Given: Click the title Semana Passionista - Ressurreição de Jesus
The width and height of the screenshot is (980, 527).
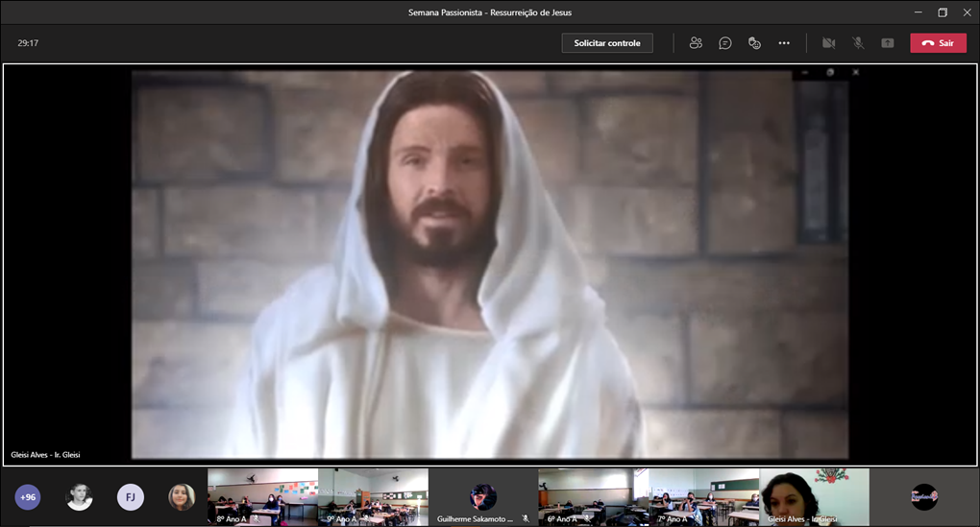Looking at the screenshot, I should tap(490, 12).
